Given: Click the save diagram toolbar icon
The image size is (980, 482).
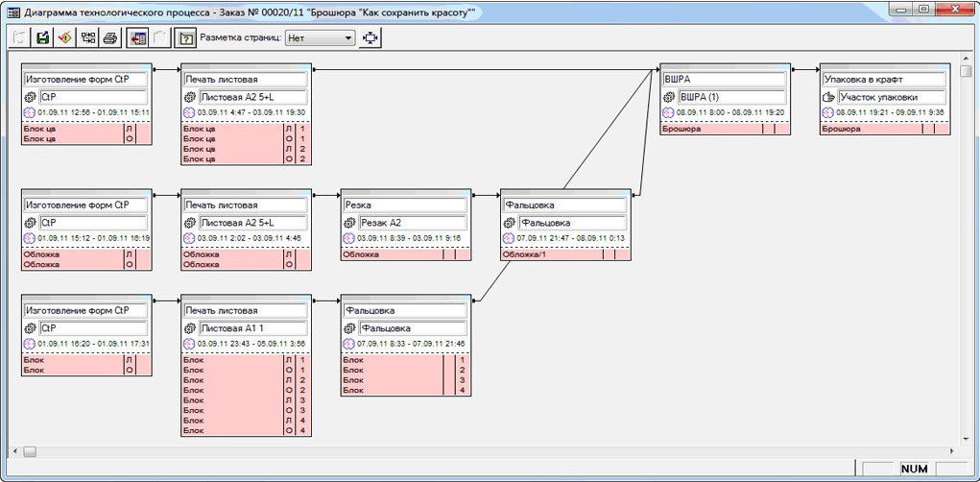Looking at the screenshot, I should click(42, 38).
